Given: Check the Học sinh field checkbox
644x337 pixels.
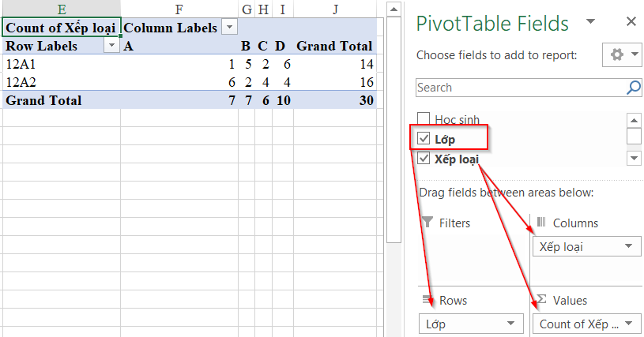Looking at the screenshot, I should 424,119.
